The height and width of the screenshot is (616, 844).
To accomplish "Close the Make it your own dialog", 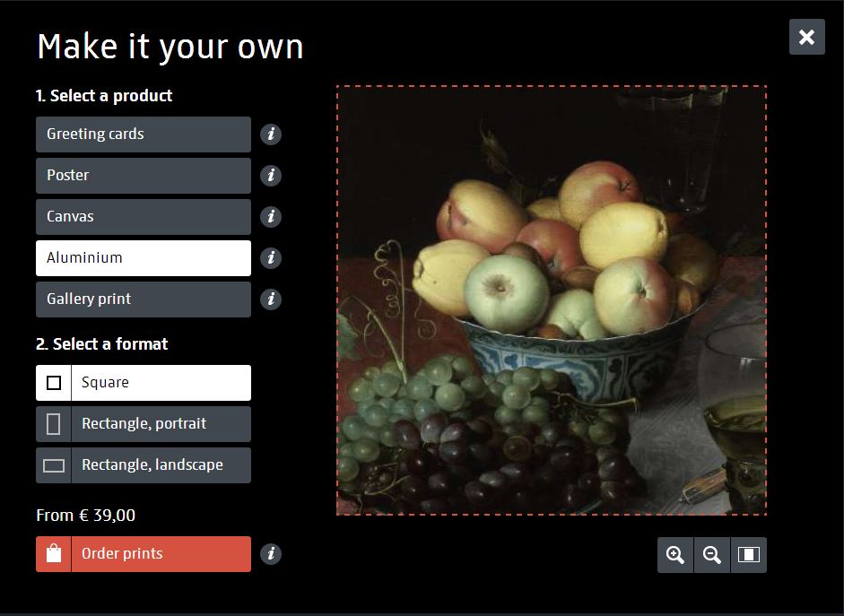I will pos(807,37).
